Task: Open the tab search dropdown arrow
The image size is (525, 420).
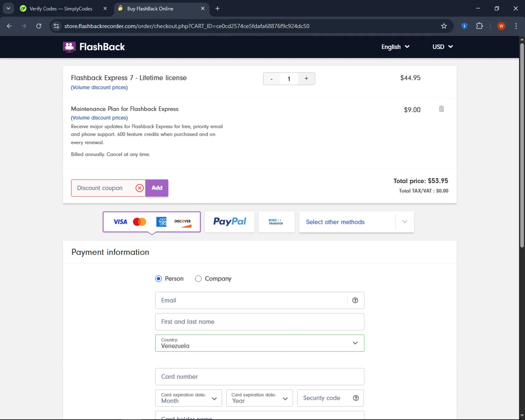Action: [x=8, y=8]
